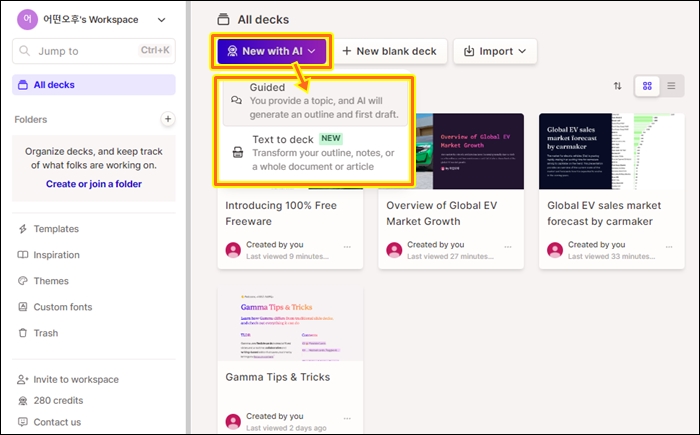Open more options for Introducing 100% Free Freeware
Screen dimensions: 700x435
coord(347,247)
